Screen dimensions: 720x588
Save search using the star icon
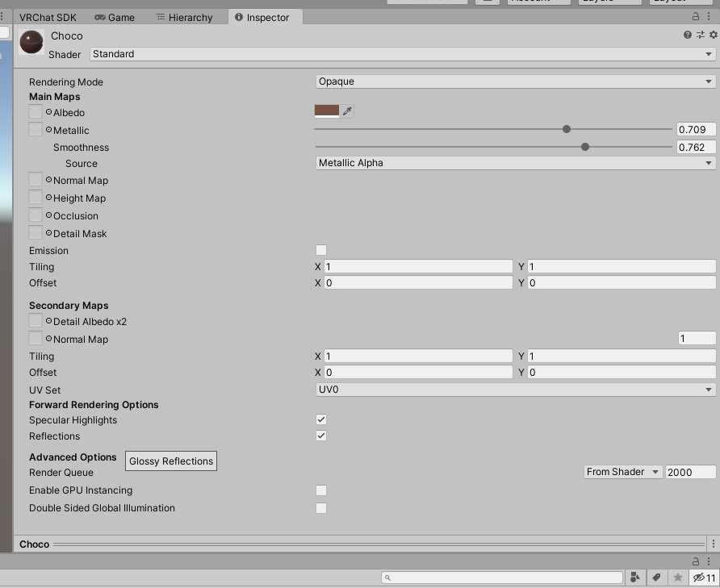click(678, 578)
